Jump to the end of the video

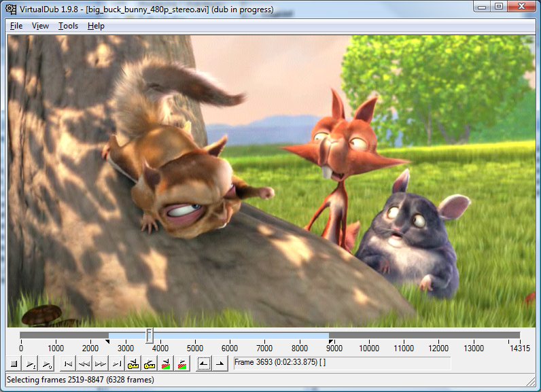point(117,363)
